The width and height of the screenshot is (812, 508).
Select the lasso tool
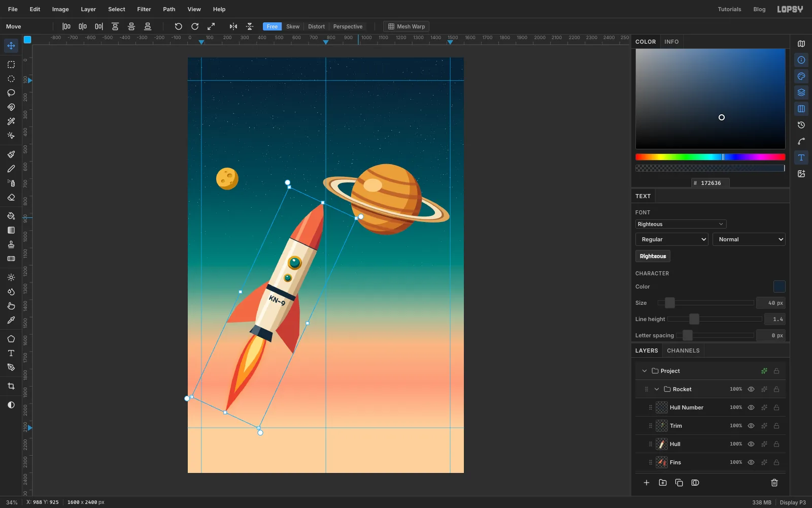[x=11, y=93]
